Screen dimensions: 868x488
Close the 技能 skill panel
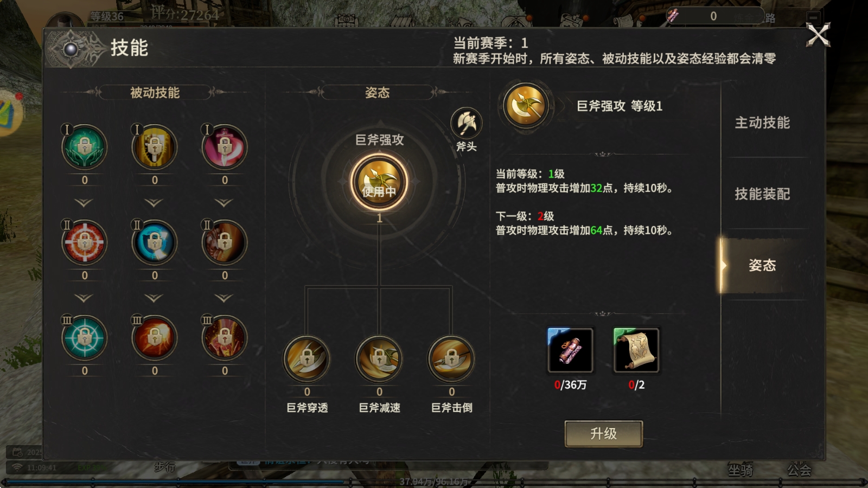818,35
